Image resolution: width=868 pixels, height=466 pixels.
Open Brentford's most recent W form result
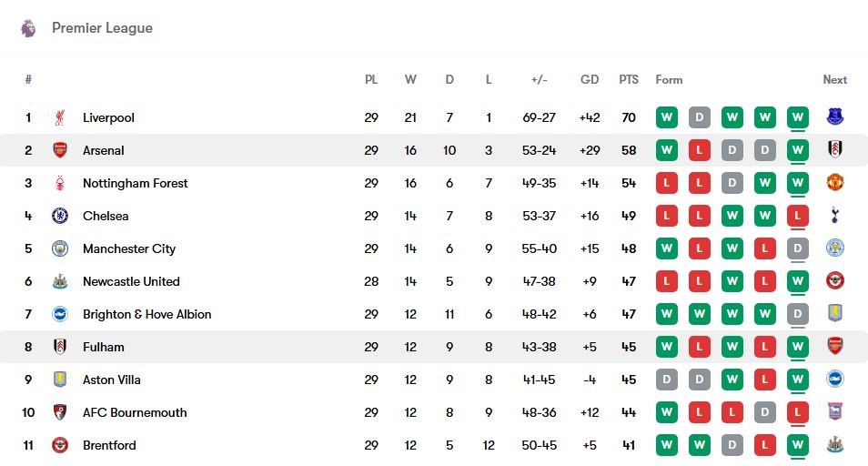797,445
